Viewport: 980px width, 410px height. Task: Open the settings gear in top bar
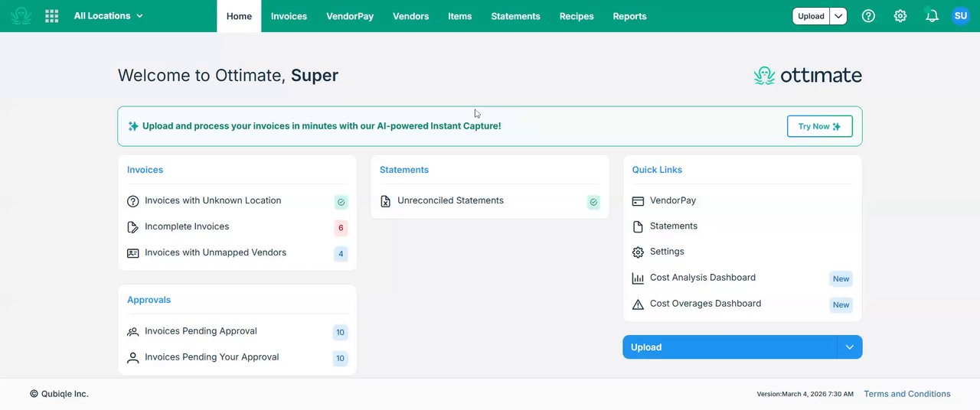900,16
